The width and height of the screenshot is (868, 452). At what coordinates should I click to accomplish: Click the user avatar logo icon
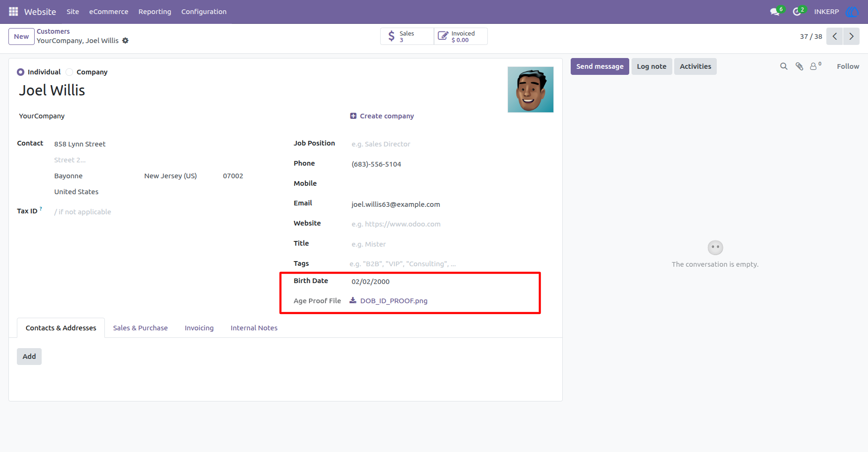coord(852,12)
